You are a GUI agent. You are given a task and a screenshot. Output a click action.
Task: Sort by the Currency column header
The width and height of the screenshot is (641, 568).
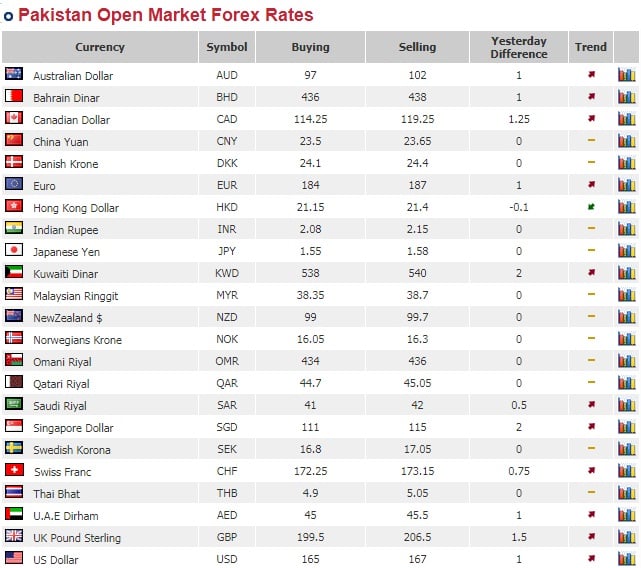(x=100, y=47)
